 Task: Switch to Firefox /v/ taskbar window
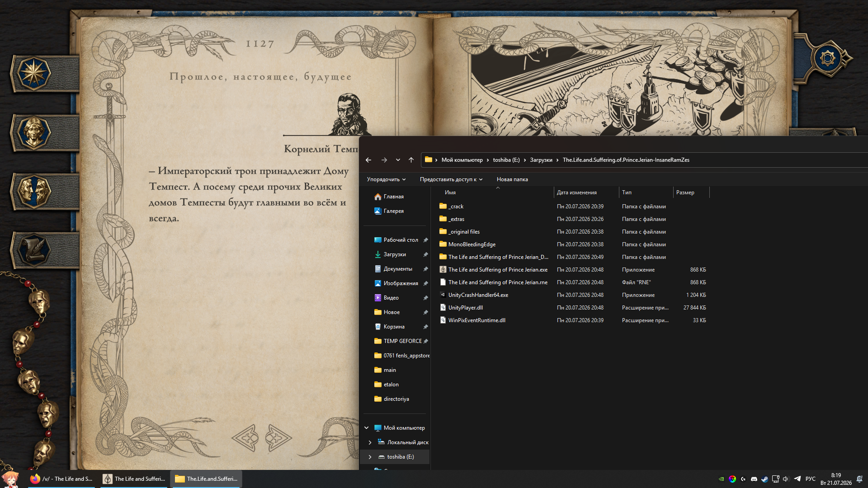point(61,479)
